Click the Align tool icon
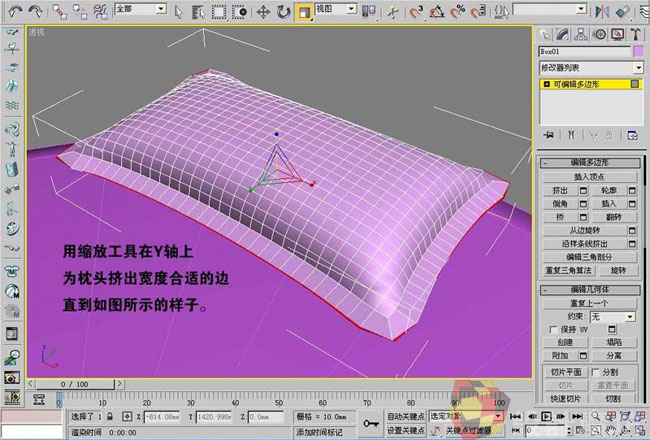 click(x=623, y=12)
